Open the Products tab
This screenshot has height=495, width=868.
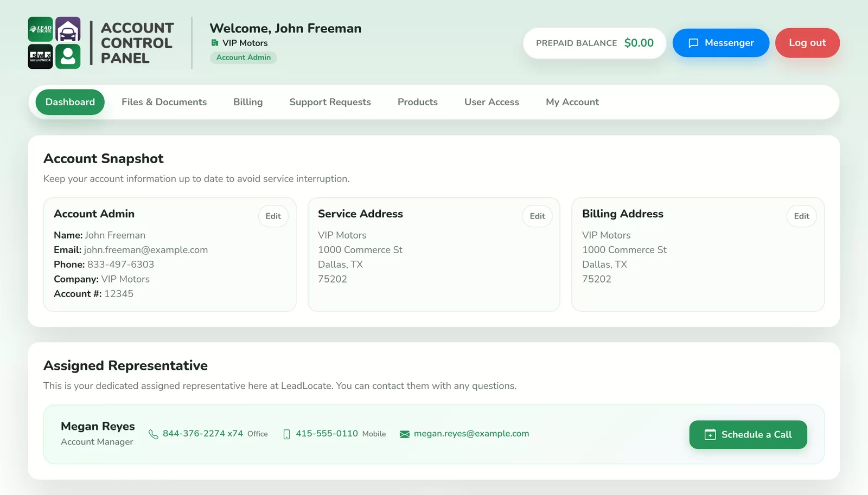point(418,102)
